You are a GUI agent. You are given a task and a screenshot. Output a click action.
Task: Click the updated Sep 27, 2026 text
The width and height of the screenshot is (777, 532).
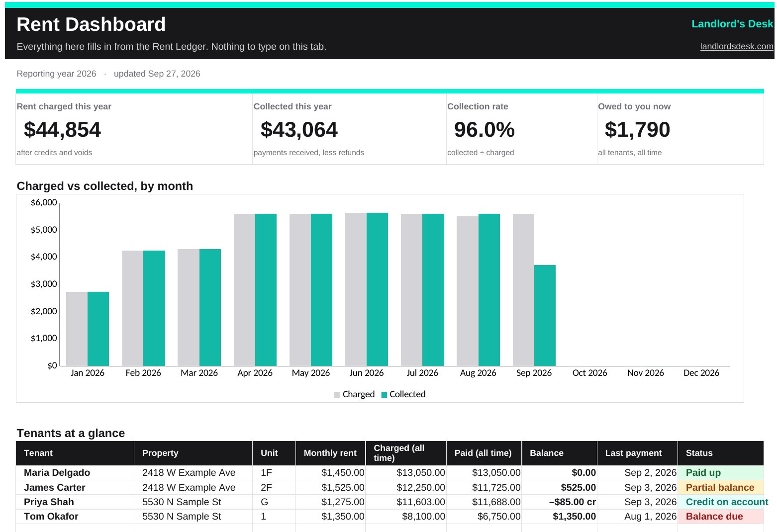157,74
